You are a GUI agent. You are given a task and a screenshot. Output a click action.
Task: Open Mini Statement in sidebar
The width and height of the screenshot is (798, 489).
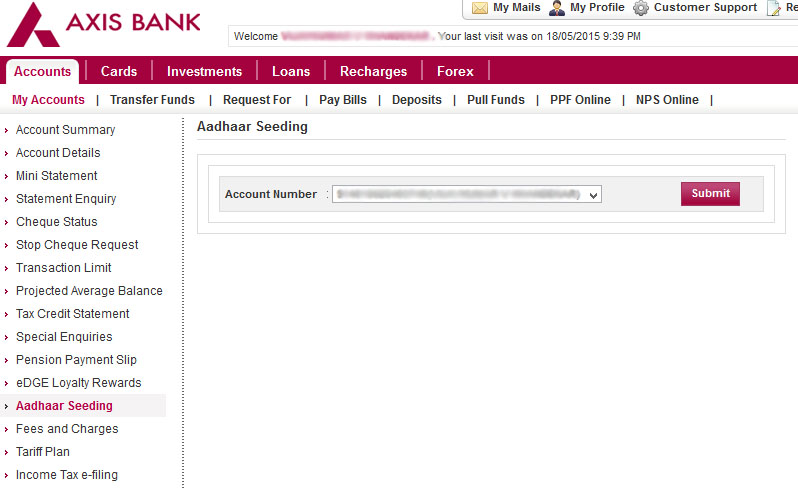(56, 176)
